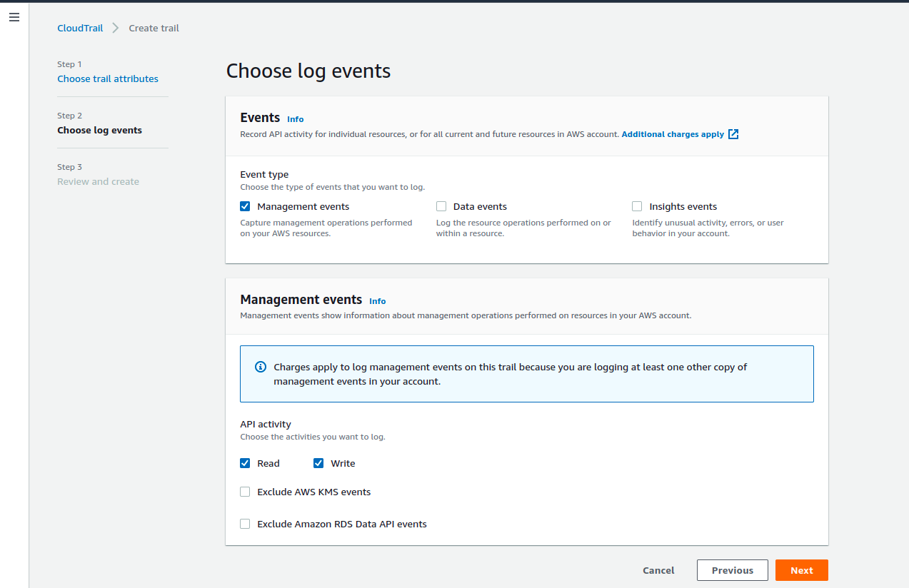Click the info circle in the charges banner
This screenshot has width=909, height=588.
(x=260, y=366)
